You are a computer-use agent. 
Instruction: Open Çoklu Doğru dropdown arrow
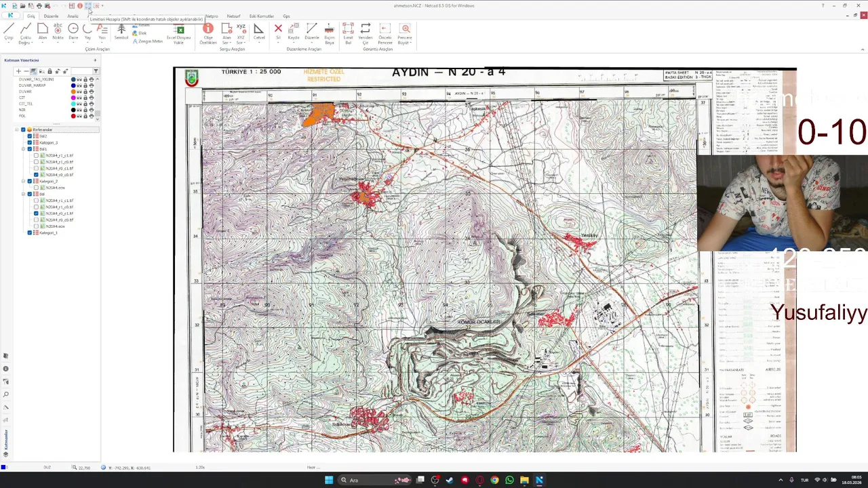tap(32, 43)
